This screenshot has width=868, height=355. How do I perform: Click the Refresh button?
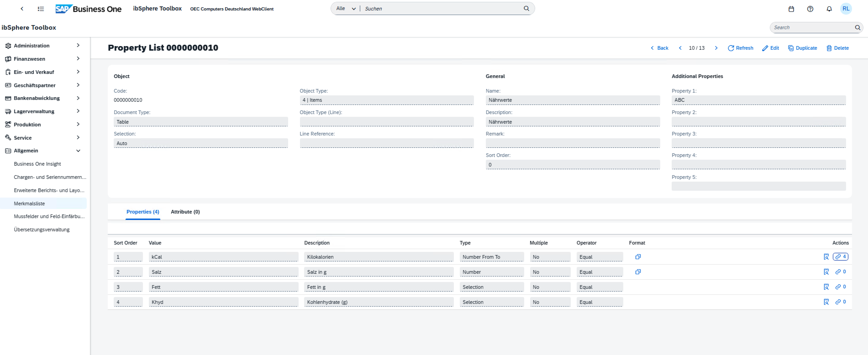tap(740, 48)
